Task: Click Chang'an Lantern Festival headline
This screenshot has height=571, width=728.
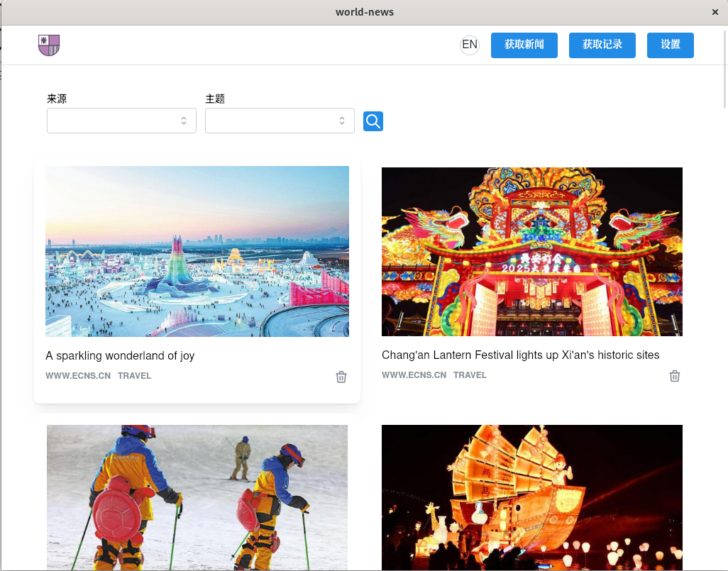Action: coord(521,355)
